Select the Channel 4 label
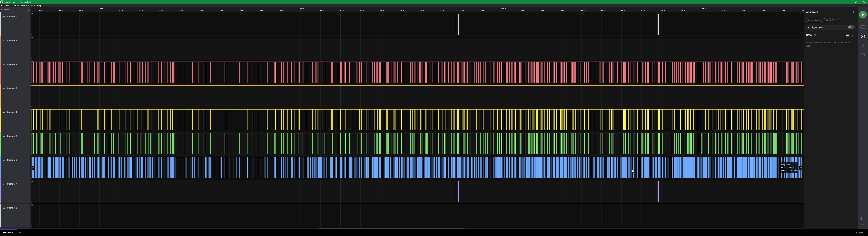 click(x=12, y=112)
